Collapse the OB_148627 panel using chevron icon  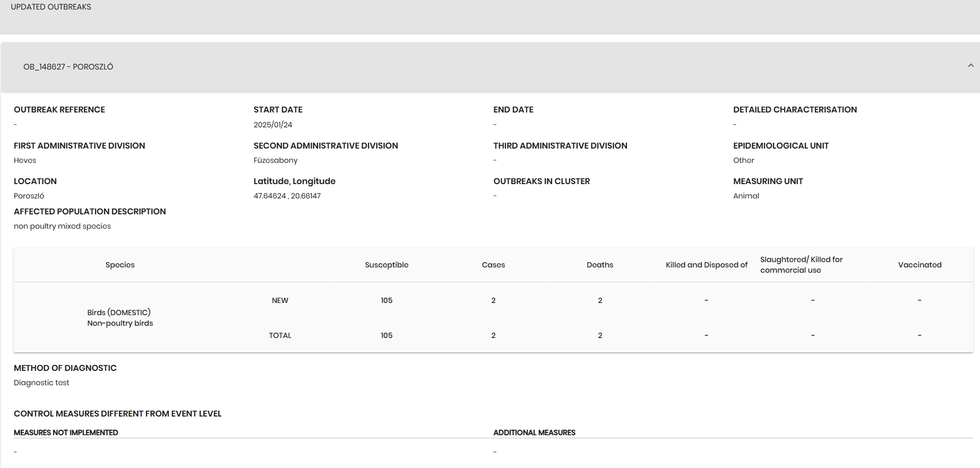(x=970, y=66)
